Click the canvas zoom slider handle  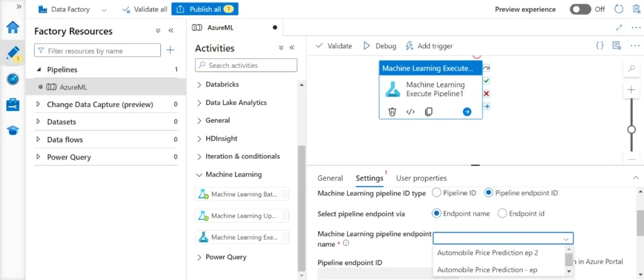(631, 129)
